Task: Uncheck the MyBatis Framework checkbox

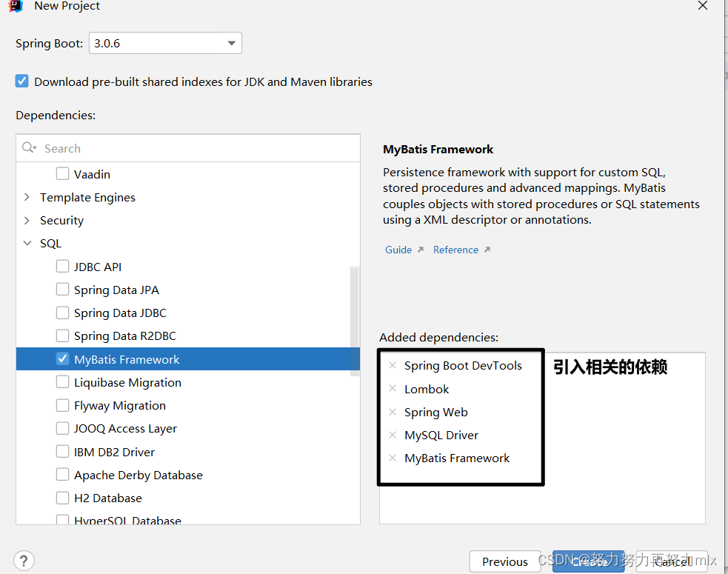Action: coord(62,358)
